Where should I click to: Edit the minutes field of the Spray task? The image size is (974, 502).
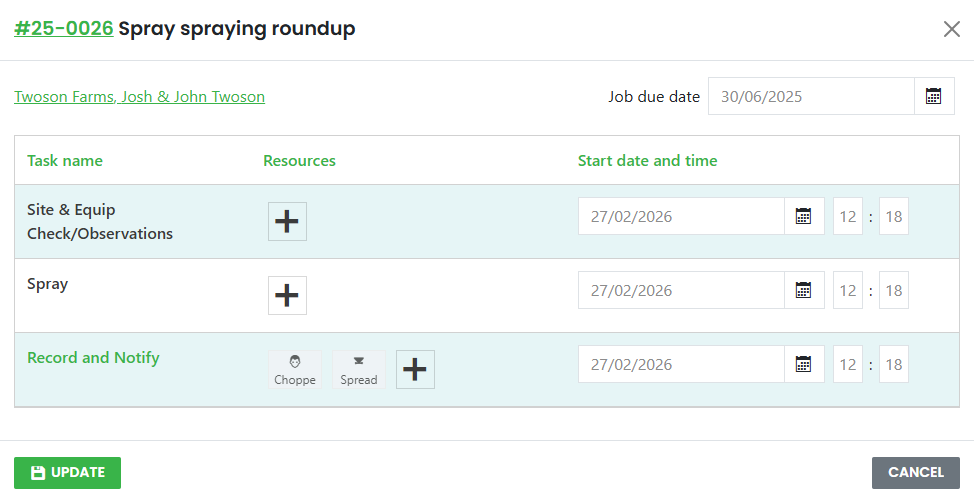[x=894, y=290]
